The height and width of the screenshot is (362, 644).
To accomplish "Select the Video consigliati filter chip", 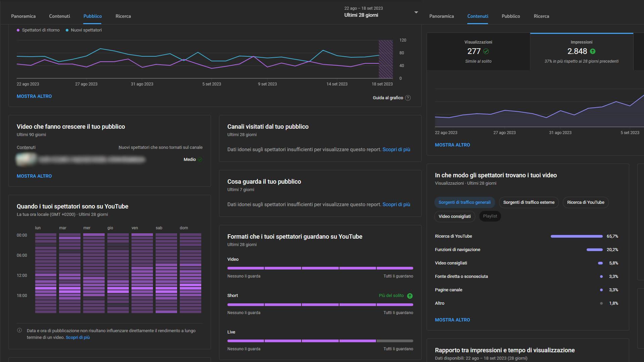I will point(455,216).
